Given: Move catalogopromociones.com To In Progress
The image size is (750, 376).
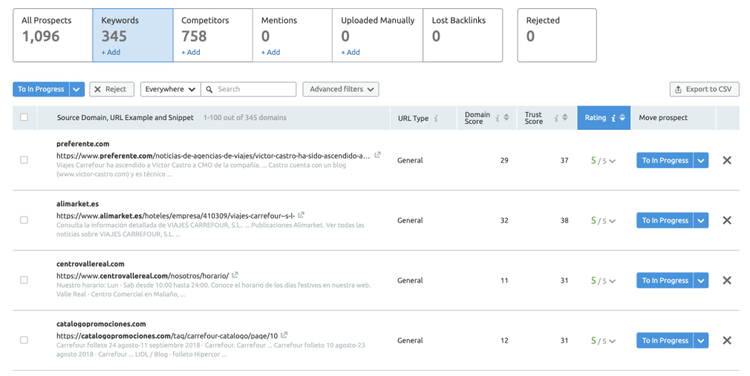Looking at the screenshot, I should tap(665, 340).
